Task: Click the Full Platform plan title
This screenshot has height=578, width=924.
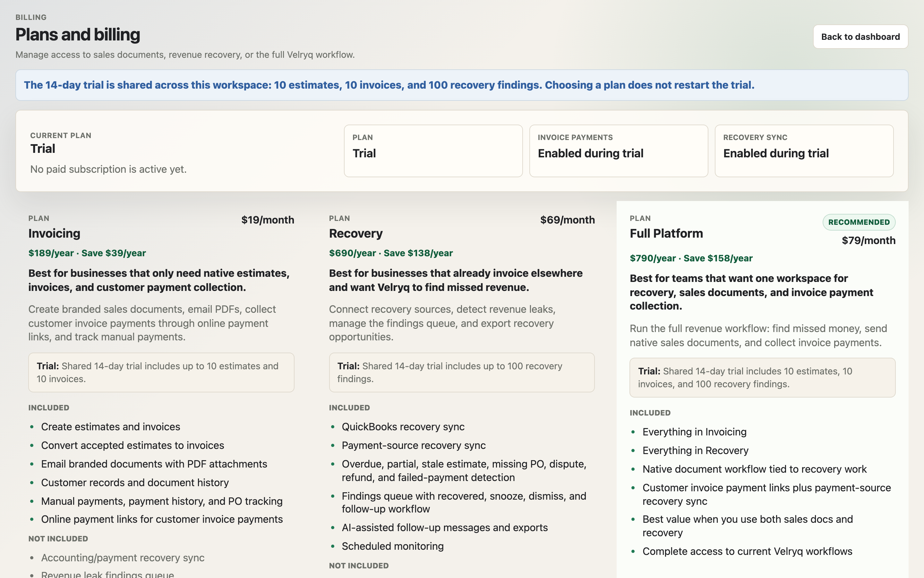Action: click(x=666, y=233)
